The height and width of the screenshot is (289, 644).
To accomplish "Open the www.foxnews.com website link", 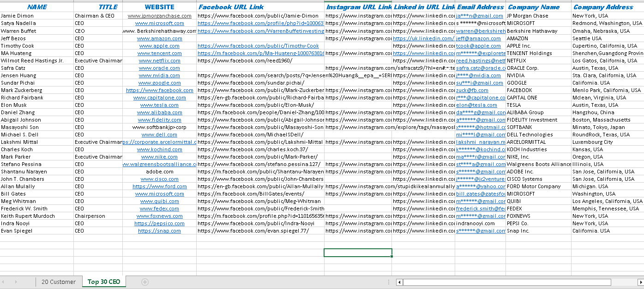I will 160,216.
